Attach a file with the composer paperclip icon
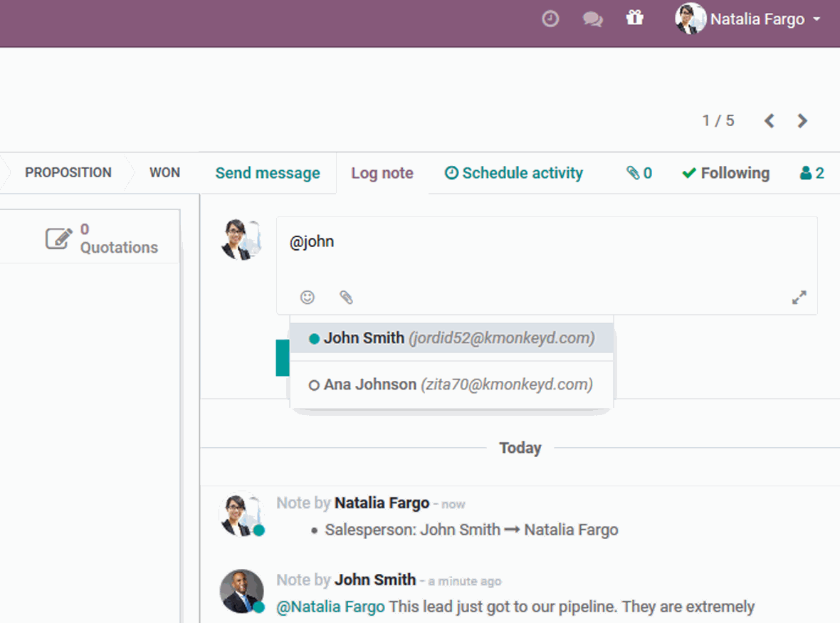 (x=347, y=297)
